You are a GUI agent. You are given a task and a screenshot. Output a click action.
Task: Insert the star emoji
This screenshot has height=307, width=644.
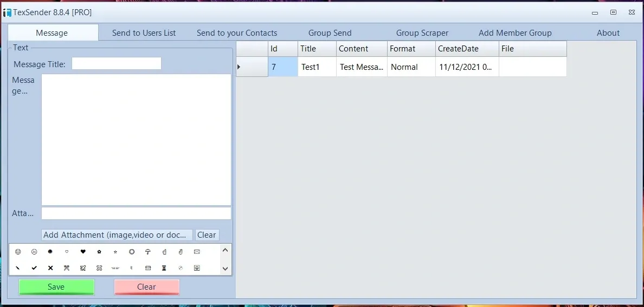pos(115,252)
